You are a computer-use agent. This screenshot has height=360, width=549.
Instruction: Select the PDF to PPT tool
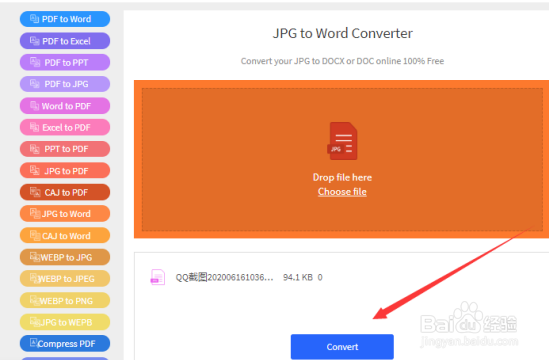point(65,62)
